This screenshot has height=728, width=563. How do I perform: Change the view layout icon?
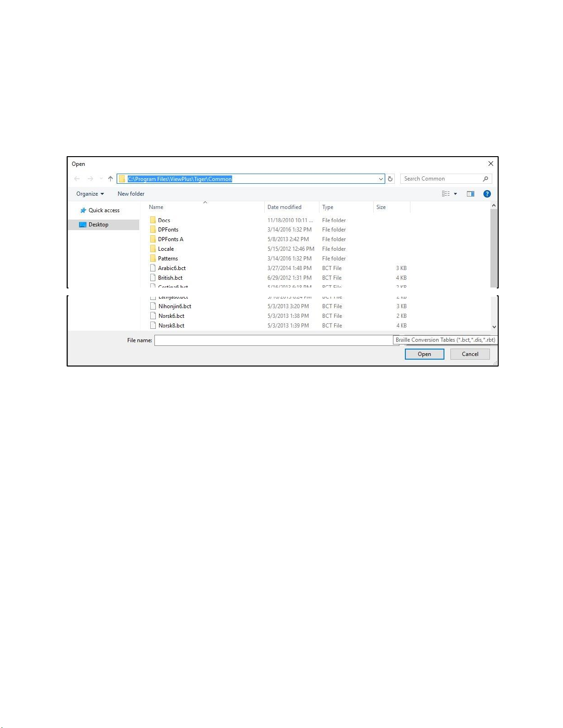pyautogui.click(x=446, y=194)
